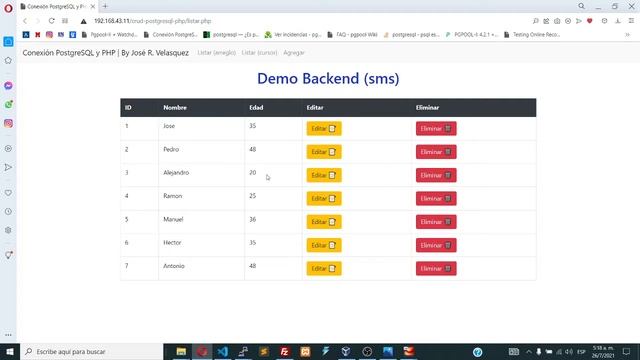Click the browser tab search magnifier

pyautogui.click(x=582, y=6)
